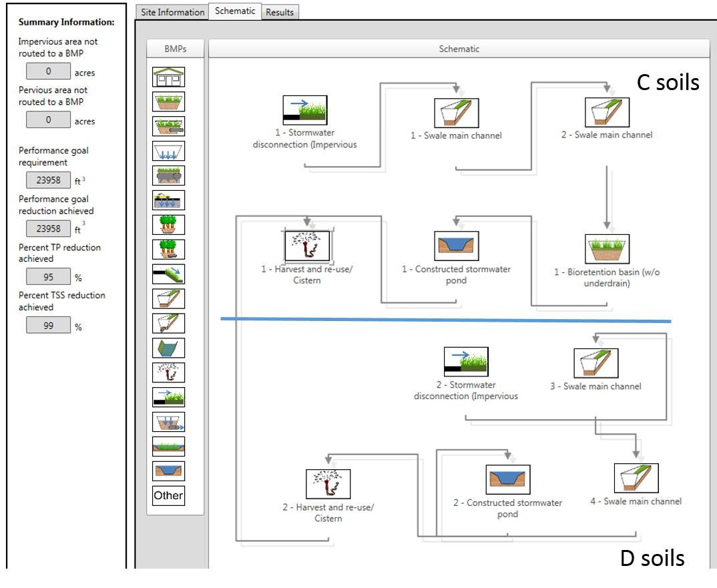Select the 1 - Bioretention basin node

[607, 248]
